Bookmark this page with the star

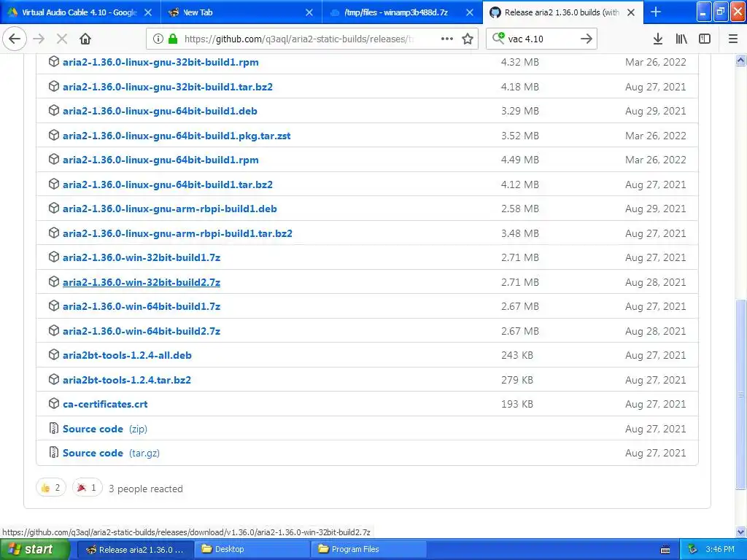[x=468, y=39]
